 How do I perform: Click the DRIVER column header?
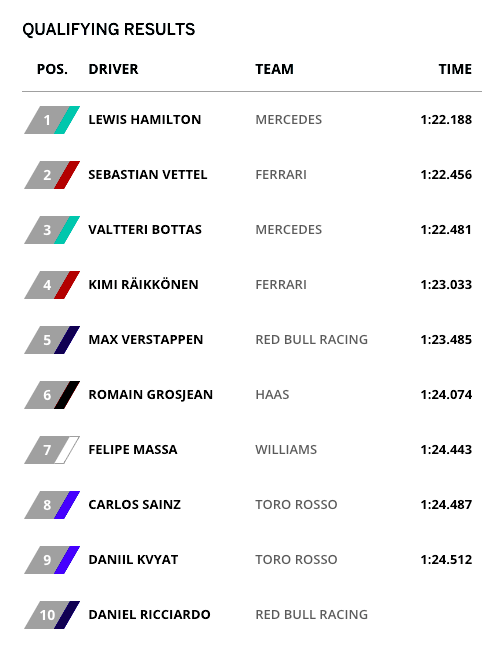pos(113,69)
